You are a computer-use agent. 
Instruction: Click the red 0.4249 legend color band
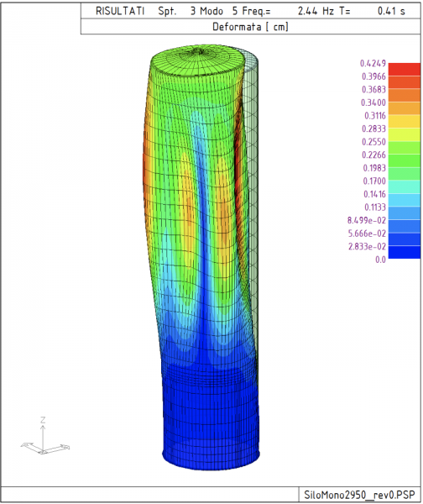(404, 70)
